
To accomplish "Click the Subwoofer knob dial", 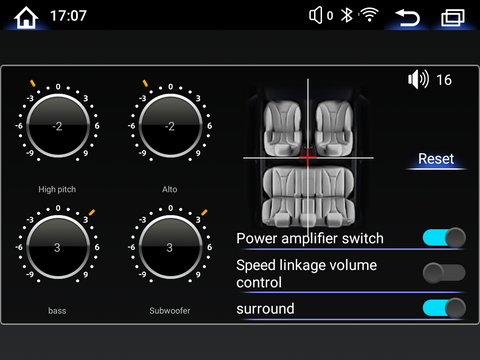I will (x=170, y=247).
